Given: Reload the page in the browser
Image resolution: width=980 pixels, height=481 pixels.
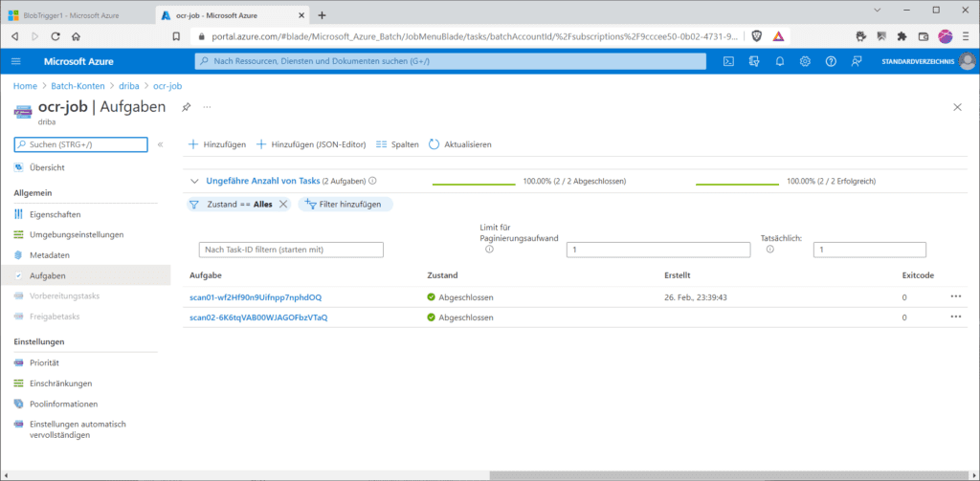Looking at the screenshot, I should click(x=55, y=36).
